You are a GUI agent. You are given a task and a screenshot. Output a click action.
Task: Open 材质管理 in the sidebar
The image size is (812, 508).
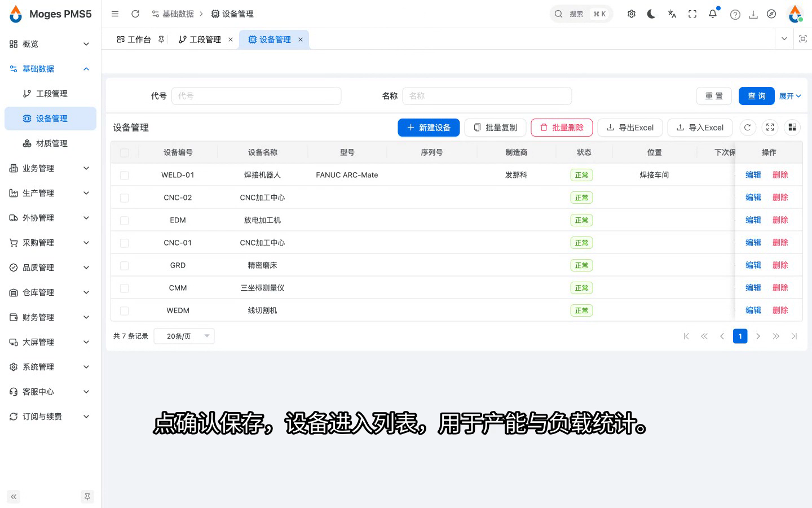(x=49, y=143)
